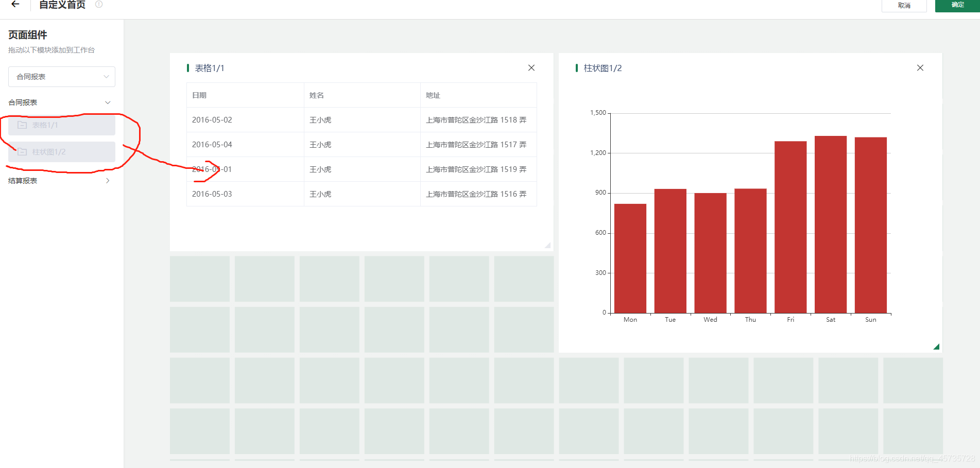The height and width of the screenshot is (468, 980).
Task: Click the Sun bar in the chart
Action: tap(871, 225)
